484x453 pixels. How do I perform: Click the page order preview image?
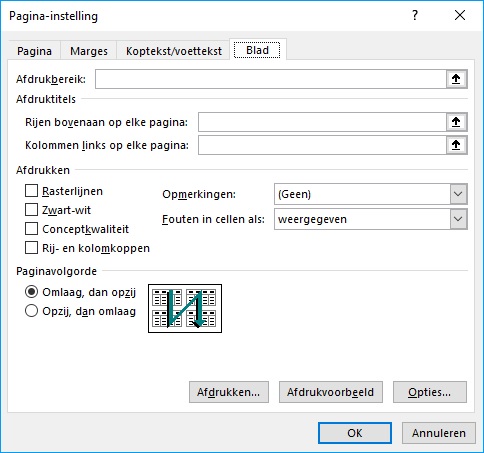(x=185, y=308)
